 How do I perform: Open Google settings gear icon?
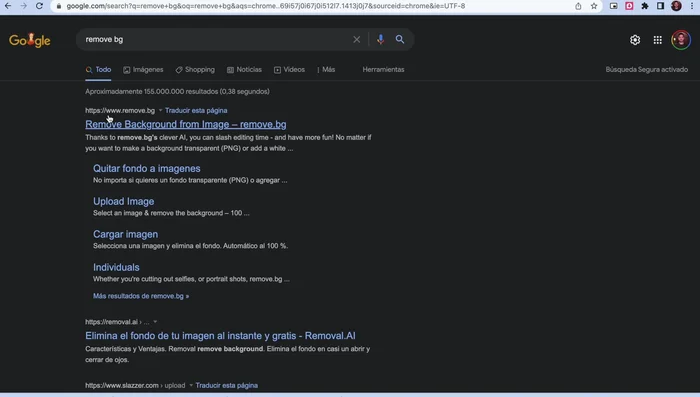point(635,40)
